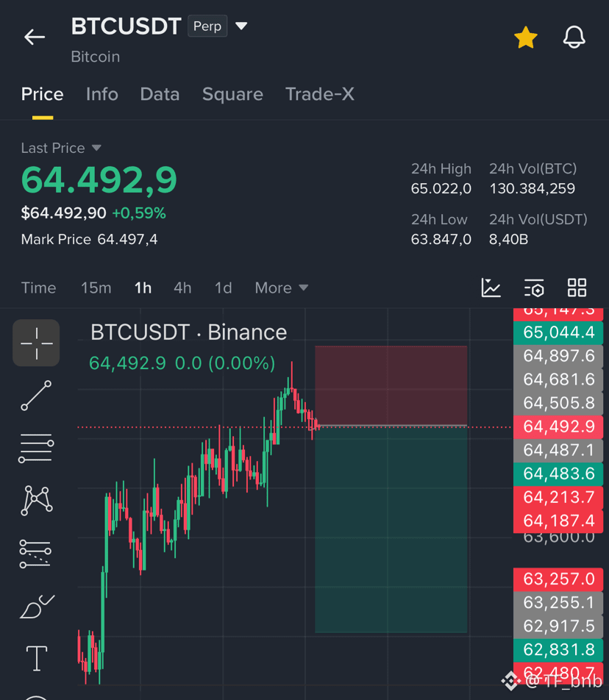Click the 62,917.5 price label
Image resolution: width=609 pixels, height=700 pixels.
point(558,626)
